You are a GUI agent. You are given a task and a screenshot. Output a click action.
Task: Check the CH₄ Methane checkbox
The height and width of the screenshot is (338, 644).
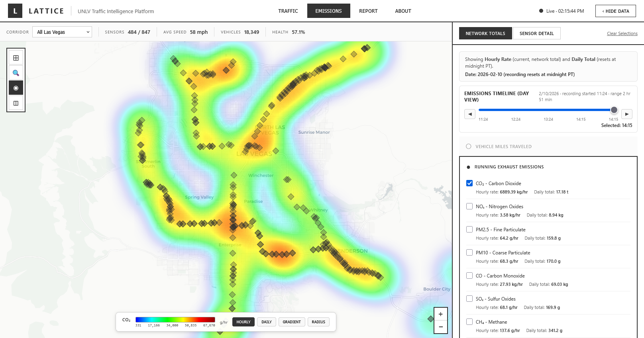click(x=469, y=322)
